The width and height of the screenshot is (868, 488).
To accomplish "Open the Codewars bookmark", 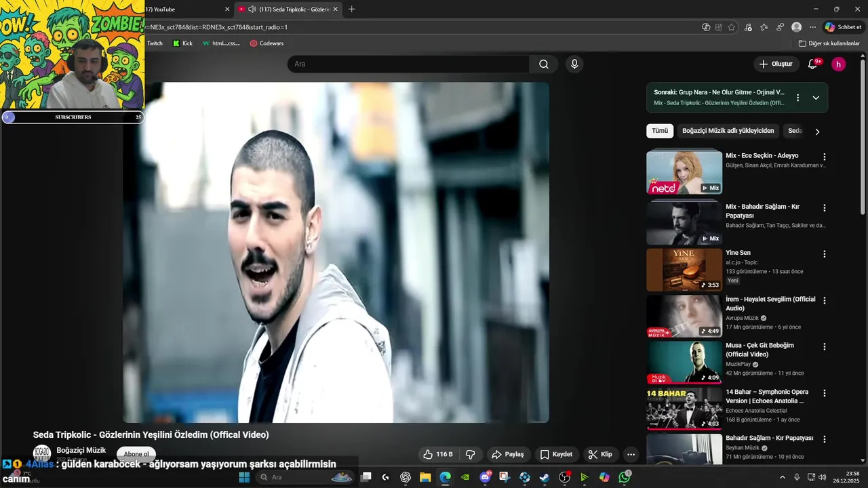I will (267, 43).
